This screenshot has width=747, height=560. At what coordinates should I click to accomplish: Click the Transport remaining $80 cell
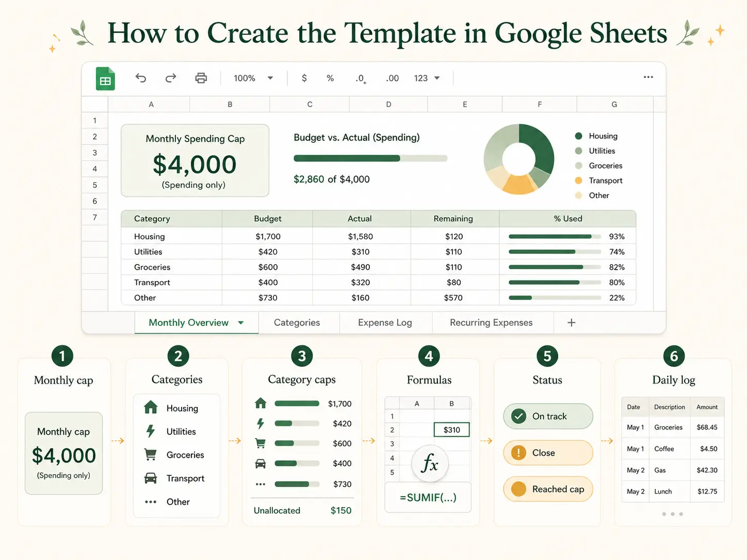coord(453,283)
